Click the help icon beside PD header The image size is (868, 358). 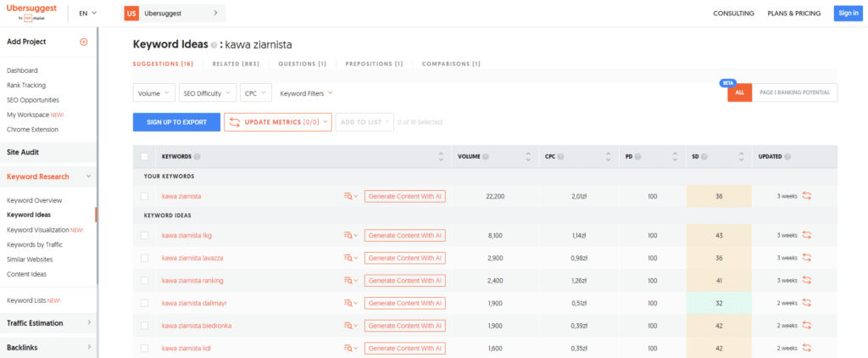[x=638, y=157]
